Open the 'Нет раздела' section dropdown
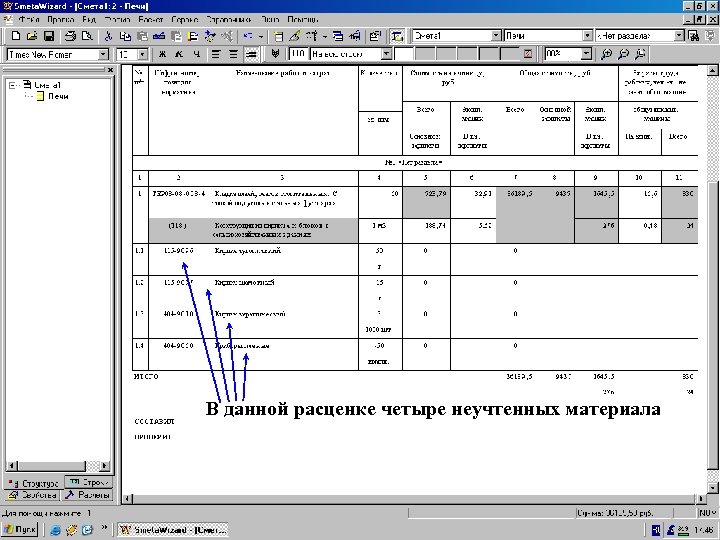Screen dimensions: 720x540 679,36
